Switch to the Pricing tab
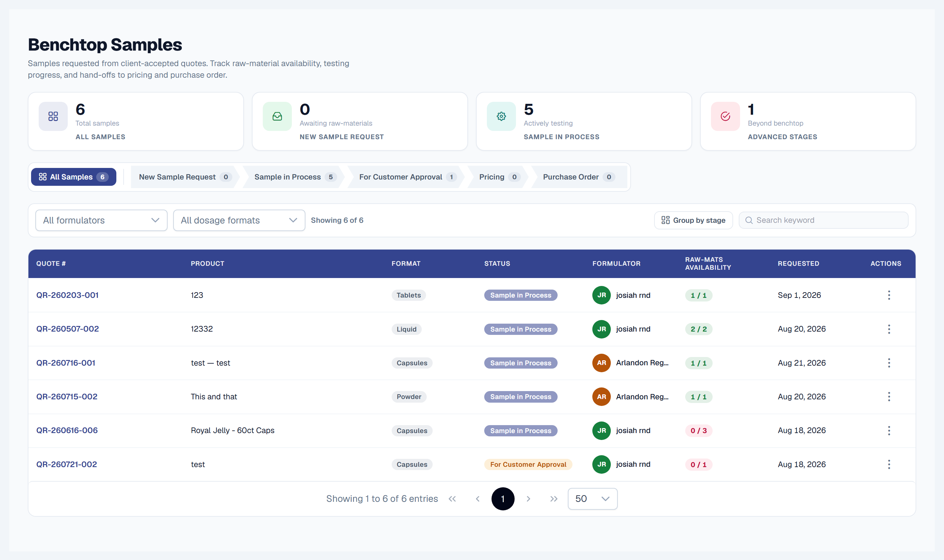The image size is (944, 560). click(499, 177)
